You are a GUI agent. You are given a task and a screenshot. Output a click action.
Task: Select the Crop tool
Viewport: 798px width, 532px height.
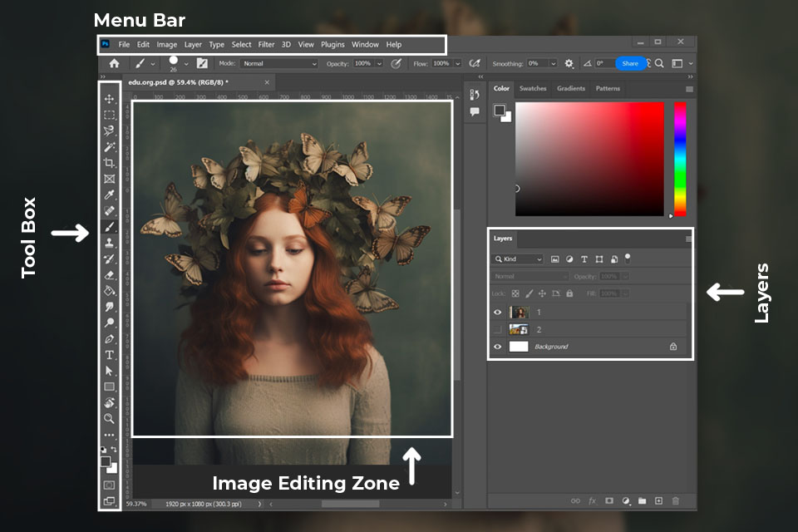pyautogui.click(x=109, y=163)
